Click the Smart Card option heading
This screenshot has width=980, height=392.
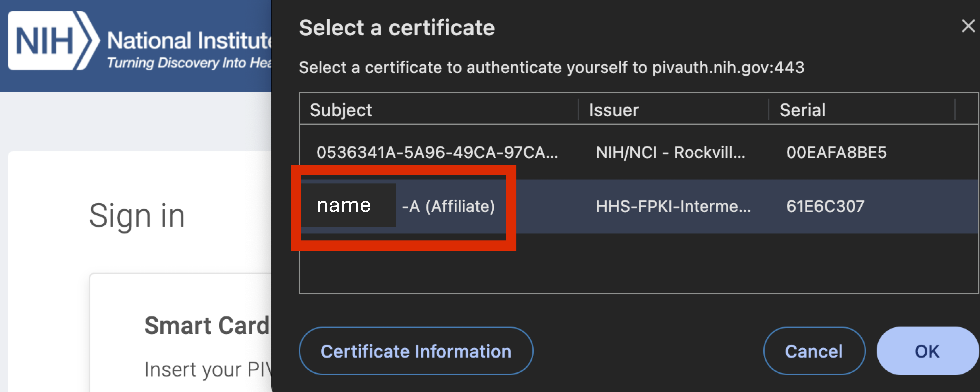[207, 326]
